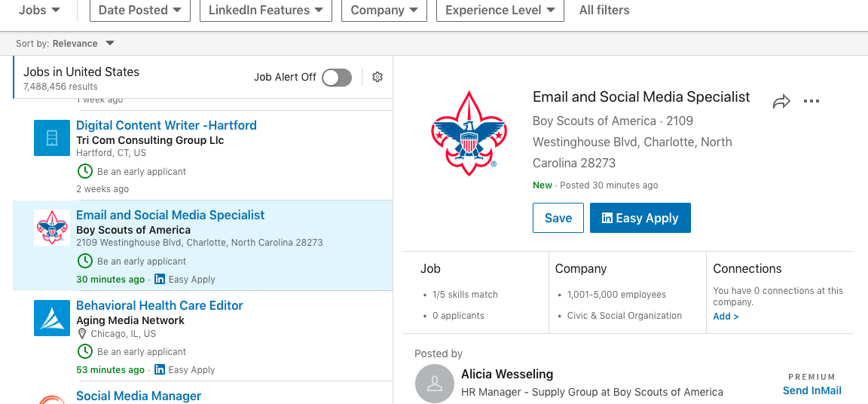Share the job with arrow icon
This screenshot has width=868, height=404.
tap(781, 102)
